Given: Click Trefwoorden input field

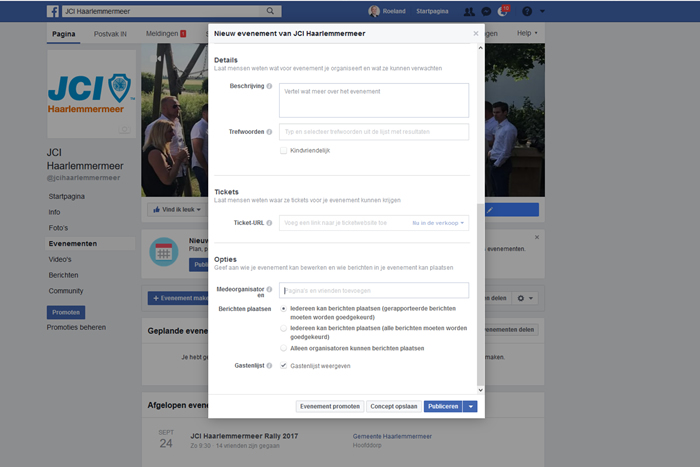Looking at the screenshot, I should pos(374,132).
